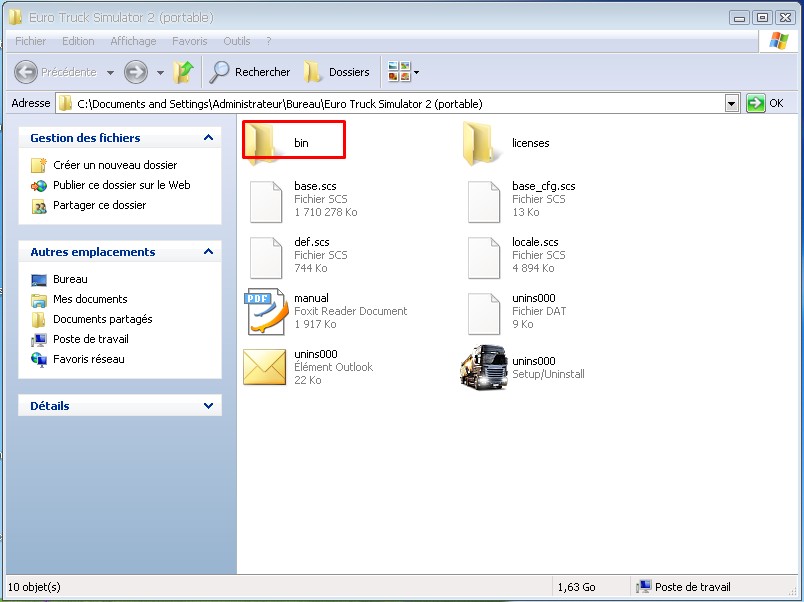Toggle the Dossiers folder pane button
Image resolution: width=804 pixels, height=602 pixels.
[x=336, y=72]
